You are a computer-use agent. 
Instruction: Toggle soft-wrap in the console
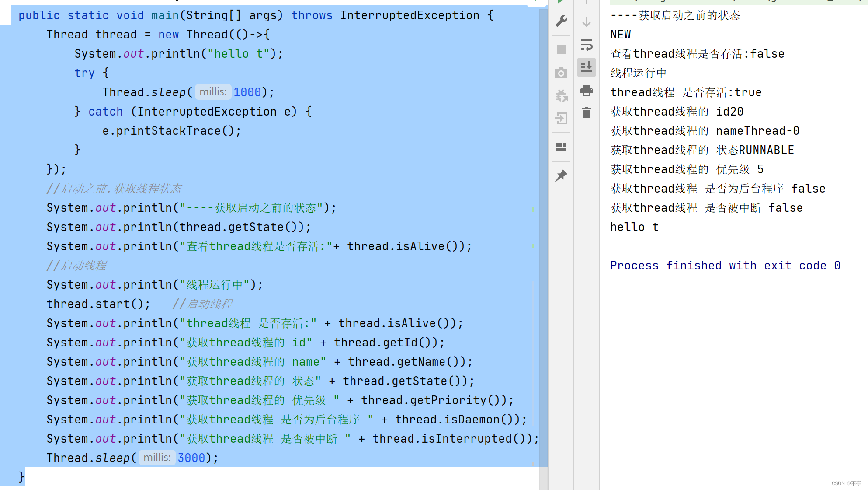(587, 45)
